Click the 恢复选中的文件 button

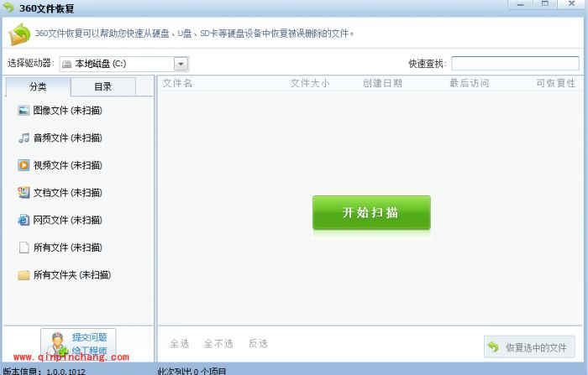tap(529, 347)
